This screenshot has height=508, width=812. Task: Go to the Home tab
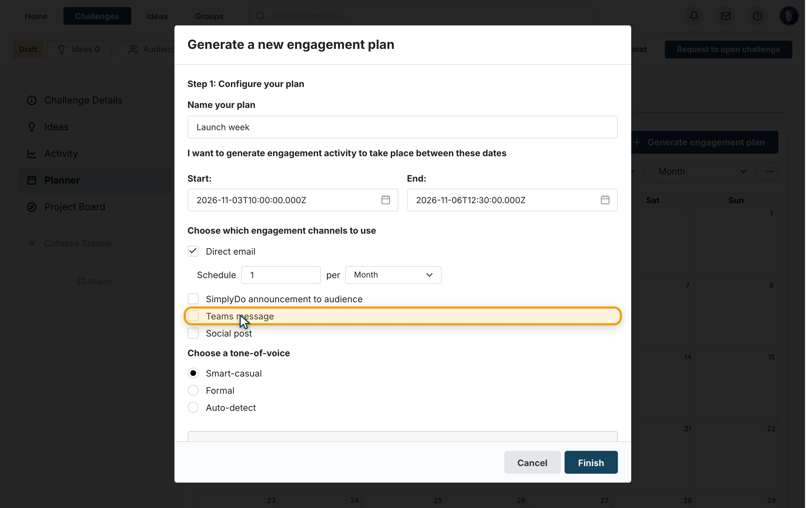point(36,16)
